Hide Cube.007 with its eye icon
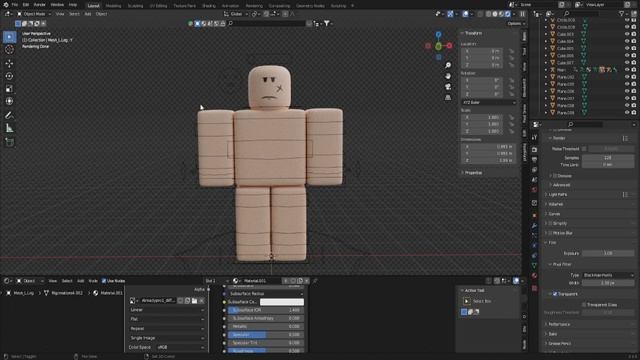Screen dimensions: 640x360 pyautogui.click(x=627, y=63)
